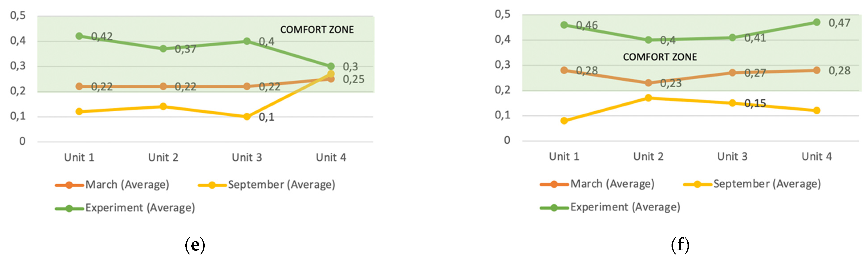Click the (e) figure caption
868x262 pixels.
pos(195,245)
